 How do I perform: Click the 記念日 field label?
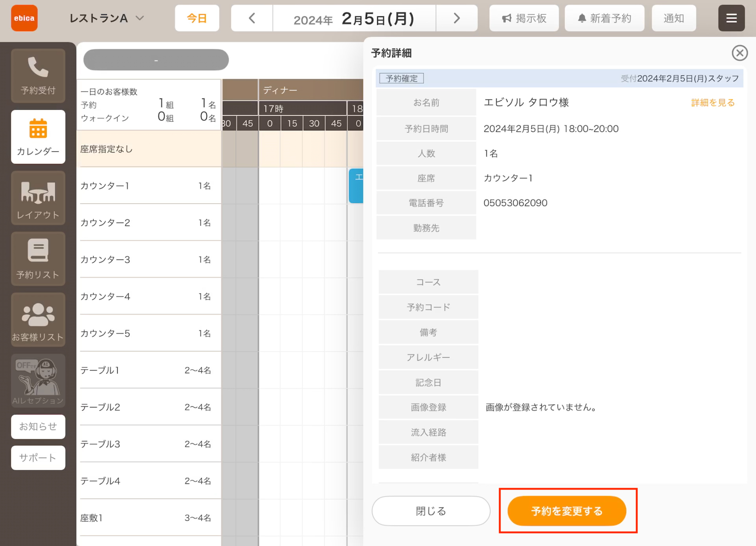click(428, 383)
